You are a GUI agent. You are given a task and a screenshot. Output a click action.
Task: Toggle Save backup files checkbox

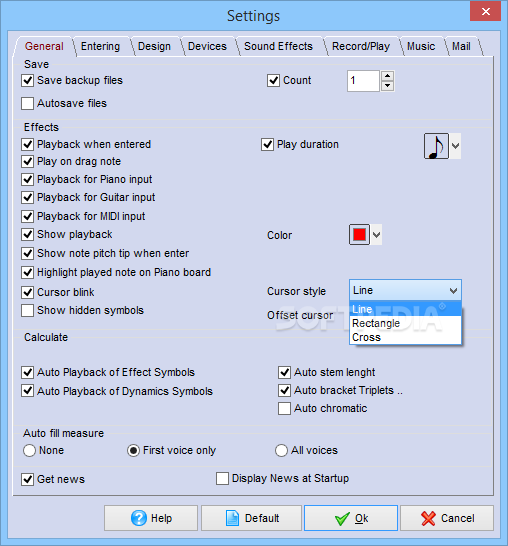(x=28, y=80)
